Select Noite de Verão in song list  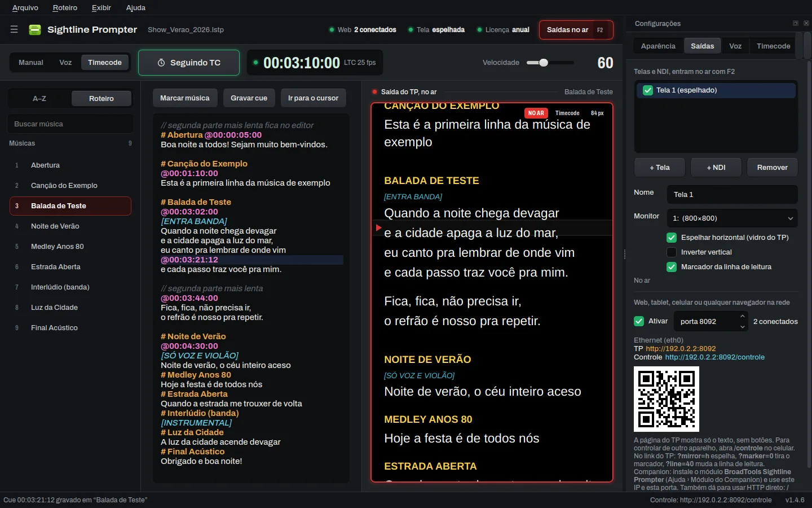(70, 226)
